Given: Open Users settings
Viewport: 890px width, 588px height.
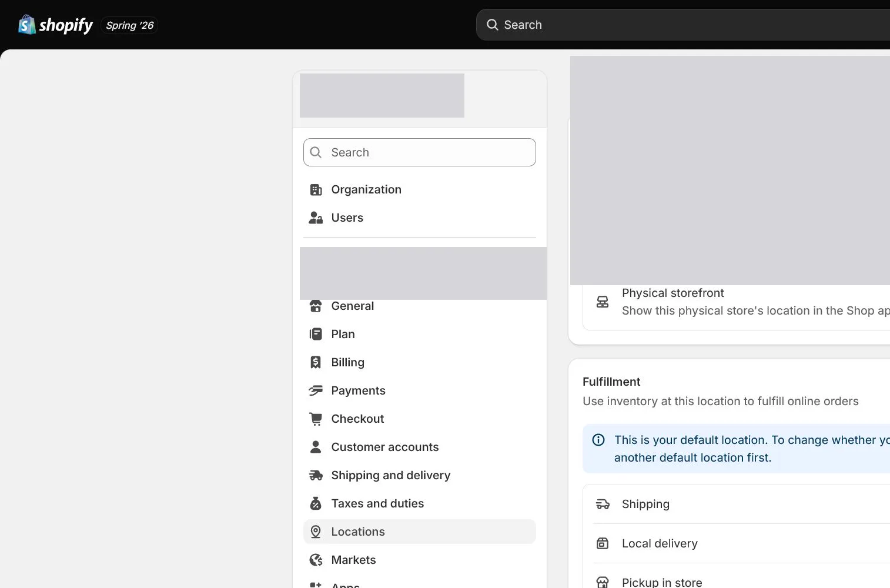Looking at the screenshot, I should point(420,218).
